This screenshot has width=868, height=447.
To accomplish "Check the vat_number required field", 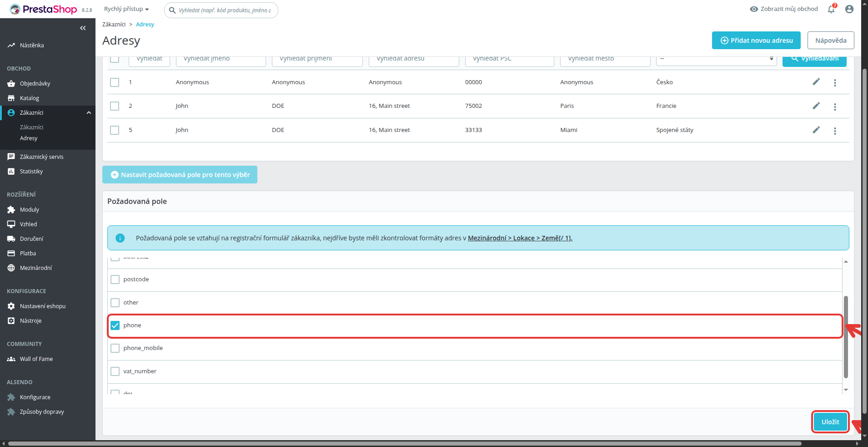I will (115, 371).
